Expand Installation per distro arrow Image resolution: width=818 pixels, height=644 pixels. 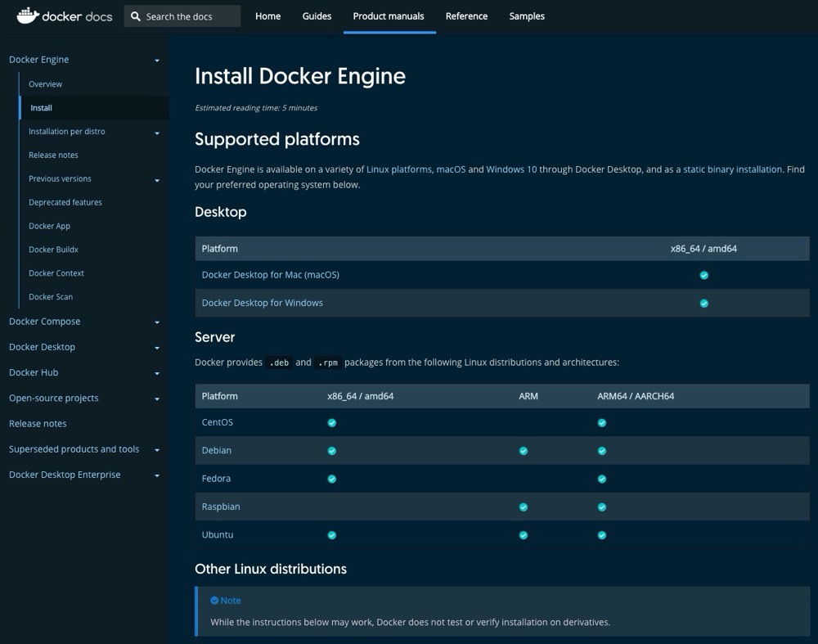point(157,133)
